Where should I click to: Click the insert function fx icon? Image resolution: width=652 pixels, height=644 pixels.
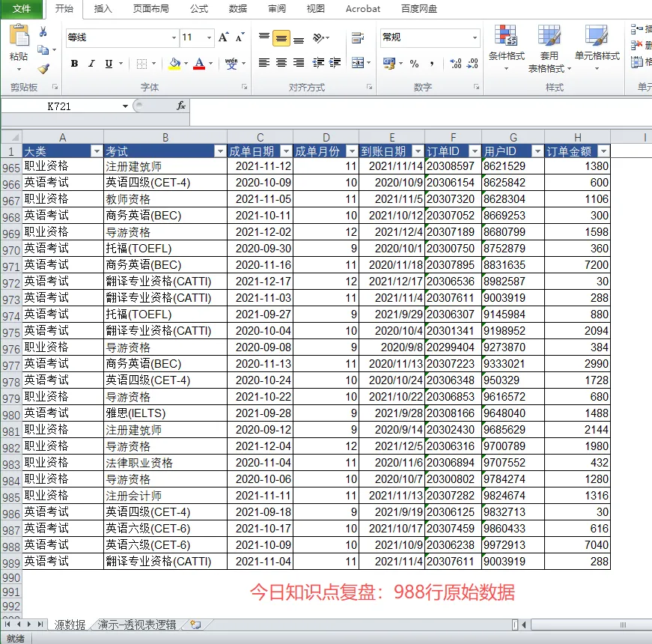(x=181, y=106)
